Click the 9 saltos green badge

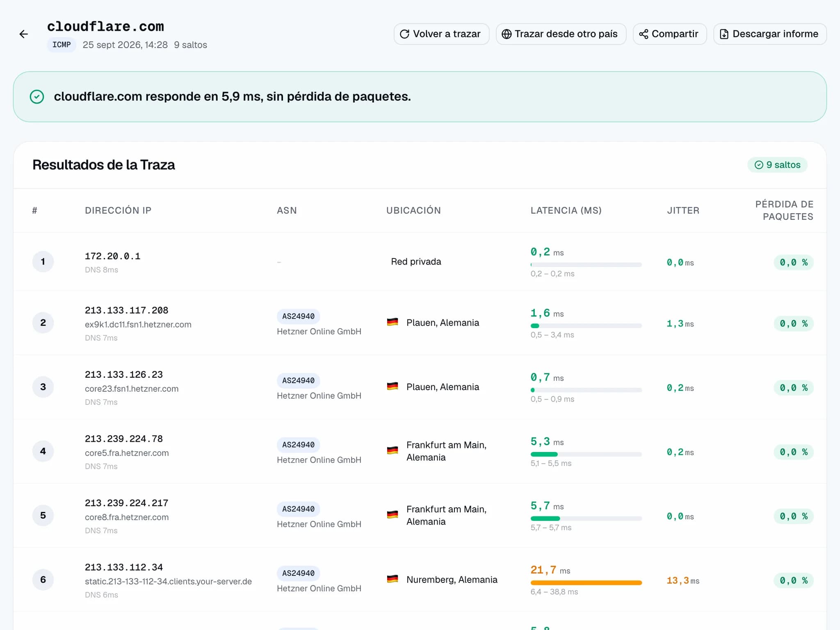point(777,165)
